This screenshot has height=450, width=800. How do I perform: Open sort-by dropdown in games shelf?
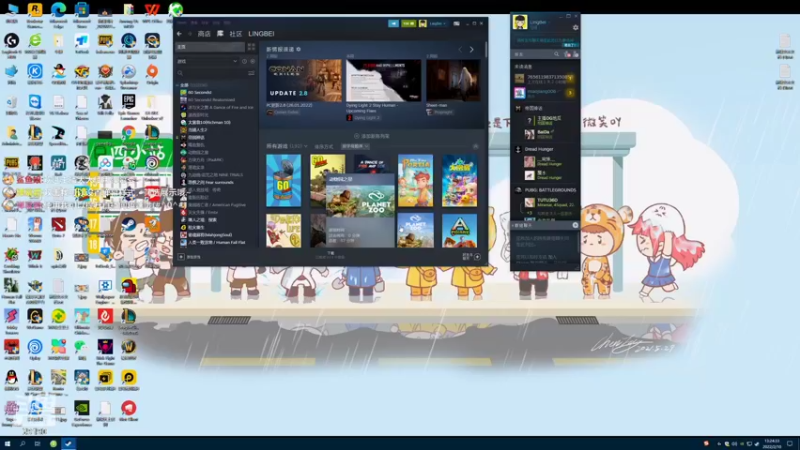point(355,146)
